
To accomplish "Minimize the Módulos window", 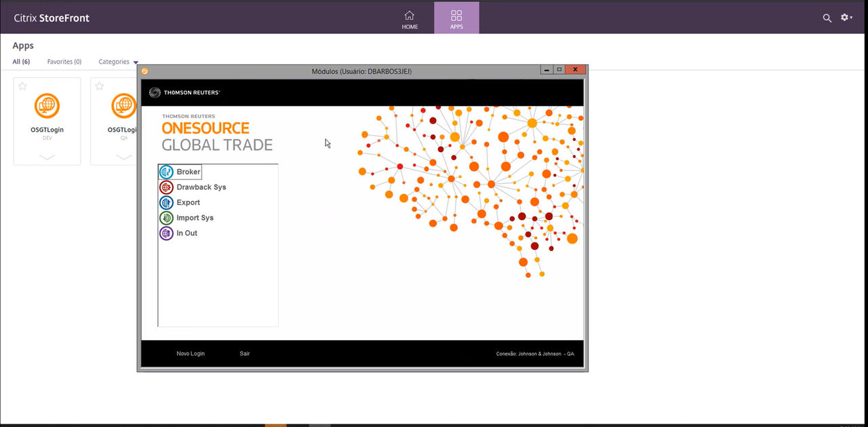I will click(x=547, y=69).
